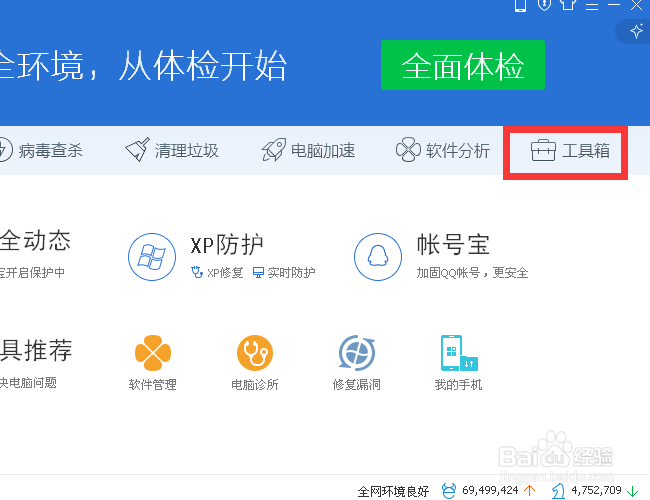Click the 清理垃圾 broom icon
650x500 pixels.
pos(137,150)
